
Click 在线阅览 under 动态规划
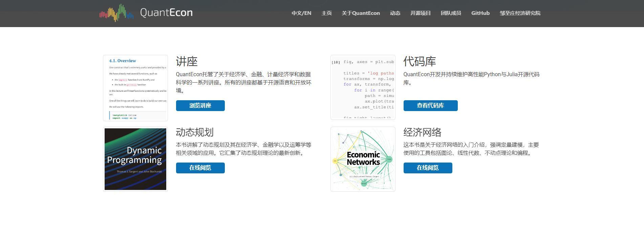click(200, 168)
